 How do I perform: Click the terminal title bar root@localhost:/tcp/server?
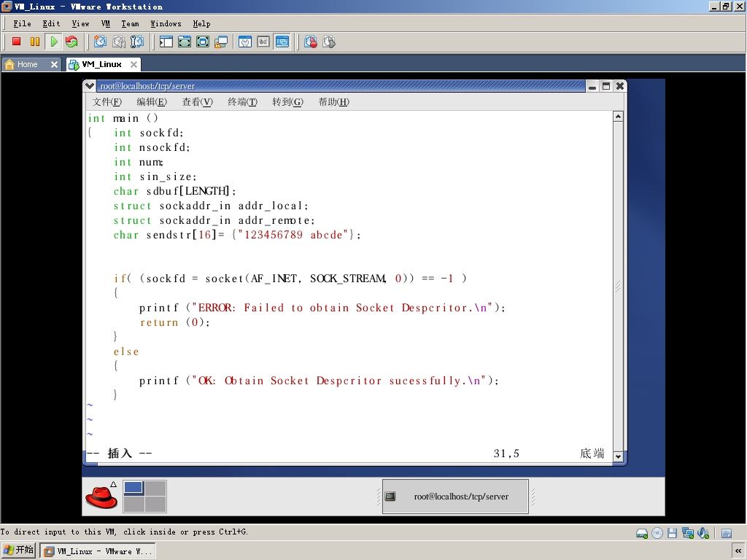[x=341, y=86]
